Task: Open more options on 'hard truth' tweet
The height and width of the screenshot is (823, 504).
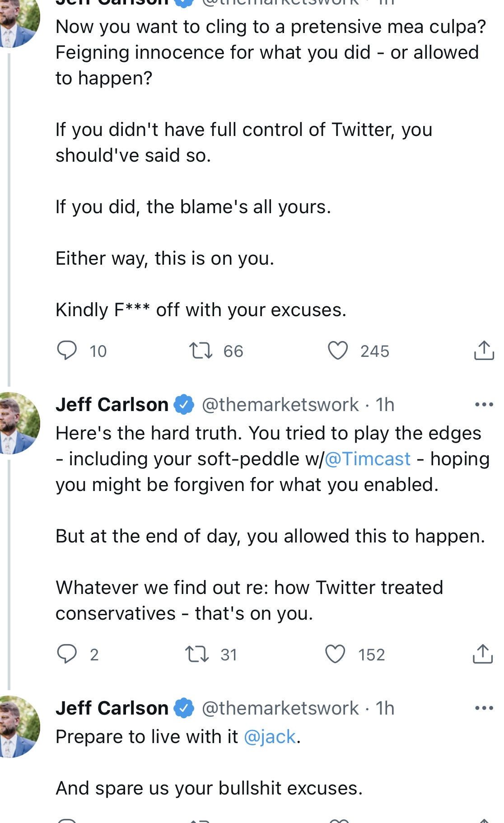Action: (484, 404)
